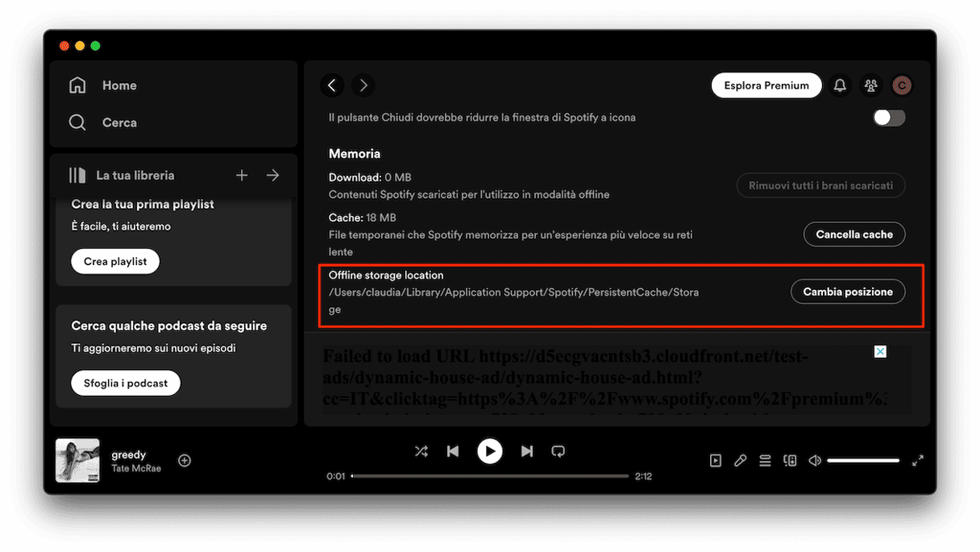Open artist Tate McRae
Image resolution: width=980 pixels, height=552 pixels.
click(136, 468)
